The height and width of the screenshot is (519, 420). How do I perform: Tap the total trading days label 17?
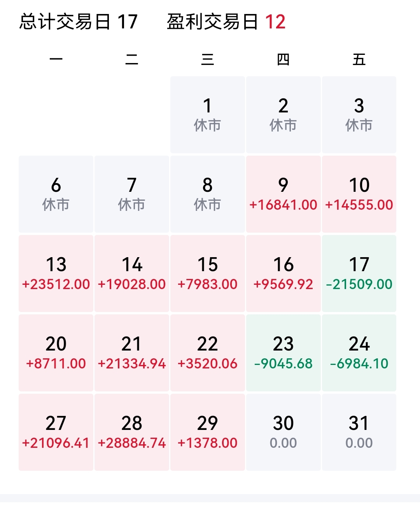128,22
